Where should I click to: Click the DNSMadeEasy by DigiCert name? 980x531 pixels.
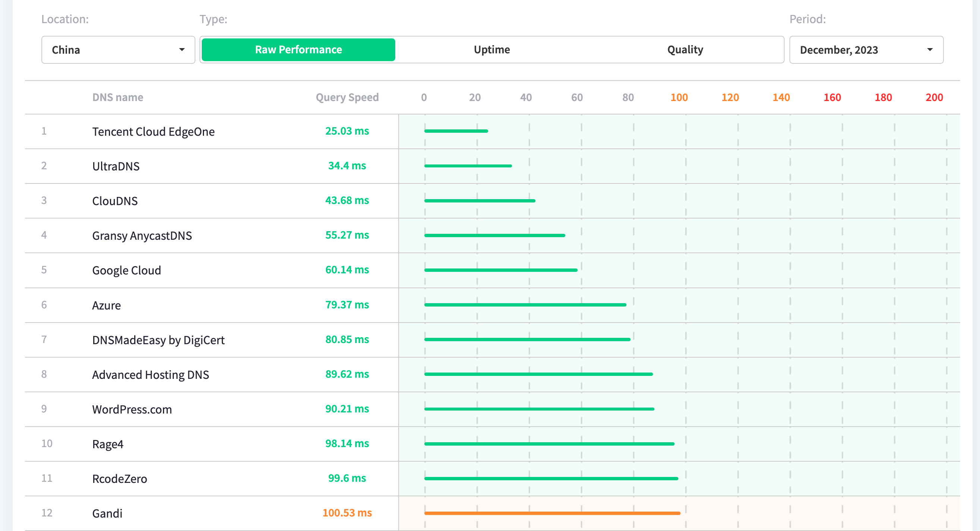(158, 340)
